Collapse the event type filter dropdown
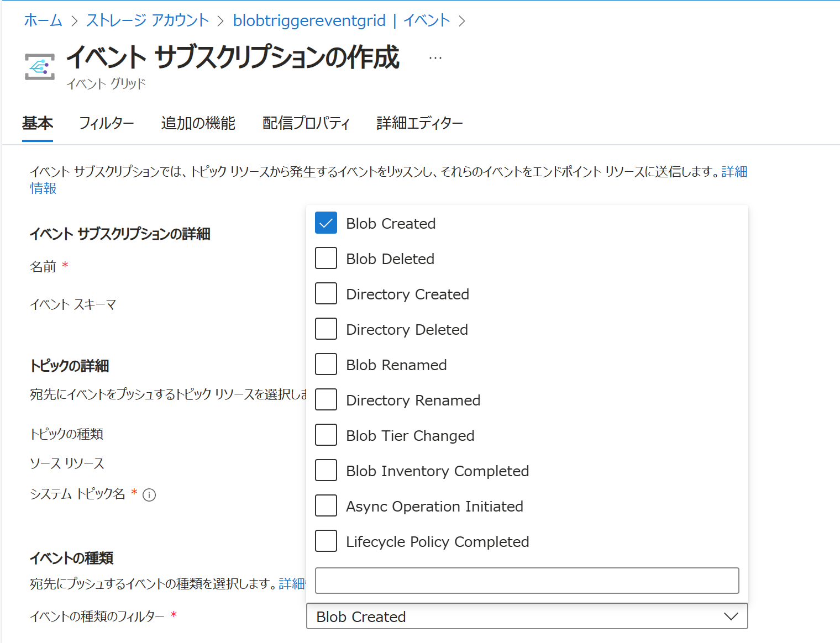840x643 pixels. pyautogui.click(x=527, y=616)
